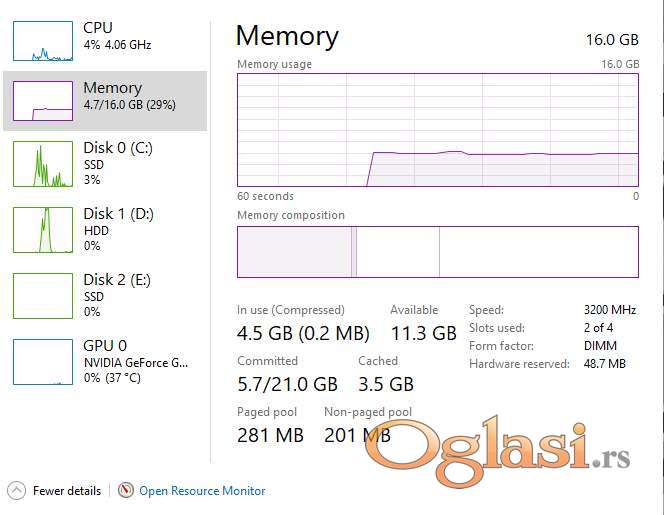Screen dimensions: 664x515
Task: Open Resource Monitor link
Action: (x=202, y=491)
